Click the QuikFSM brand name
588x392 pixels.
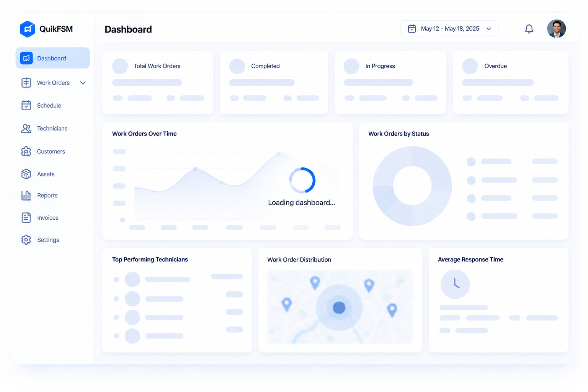click(56, 29)
